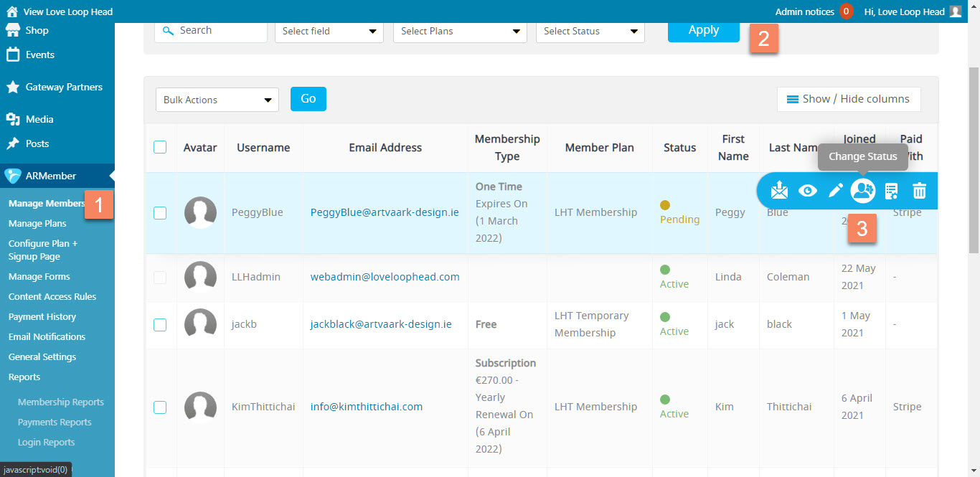Open the Select Plans dropdown
Viewport: 980px width, 477px height.
[x=460, y=32]
